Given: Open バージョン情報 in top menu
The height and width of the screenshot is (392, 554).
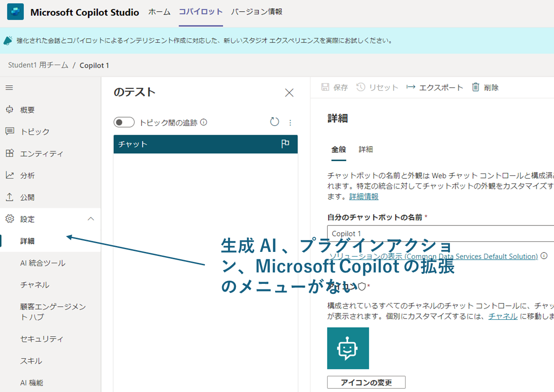Looking at the screenshot, I should [256, 12].
